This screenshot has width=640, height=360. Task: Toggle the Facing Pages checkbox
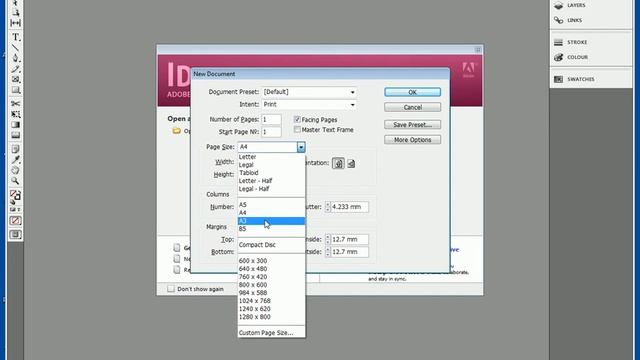click(297, 119)
